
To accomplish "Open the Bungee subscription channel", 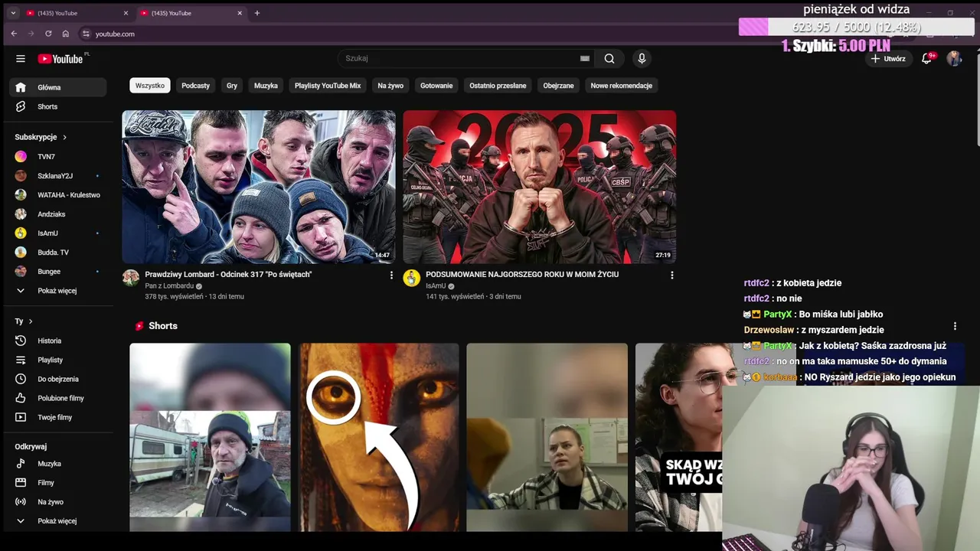I will (x=57, y=271).
